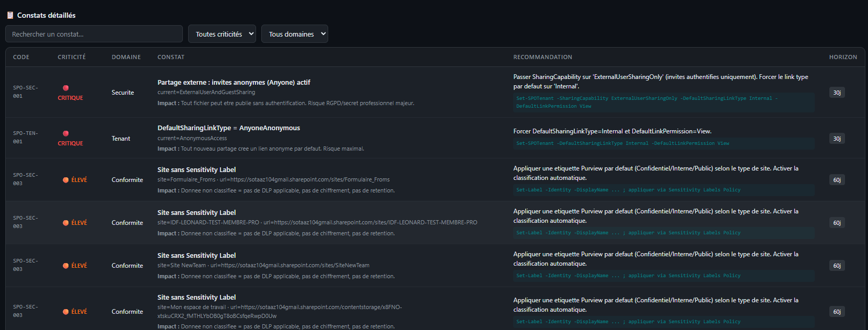Click orange ÉLEVÉ dot for IDF-LEONARD-TEST-MEMBRE-PRO row

(66, 223)
